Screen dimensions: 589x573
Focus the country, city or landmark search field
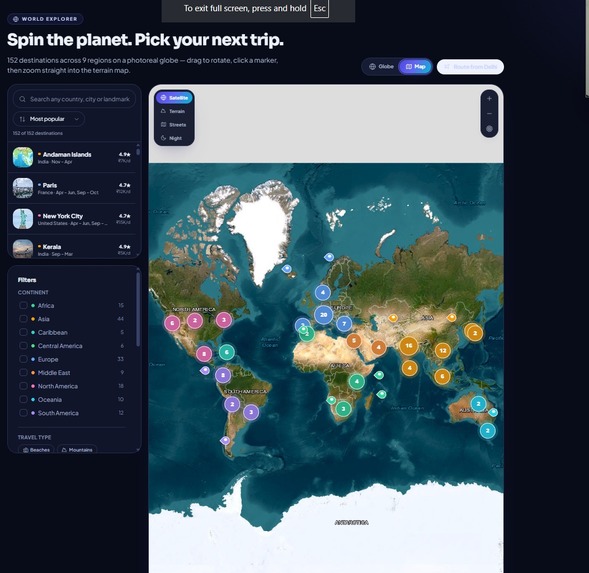(74, 99)
